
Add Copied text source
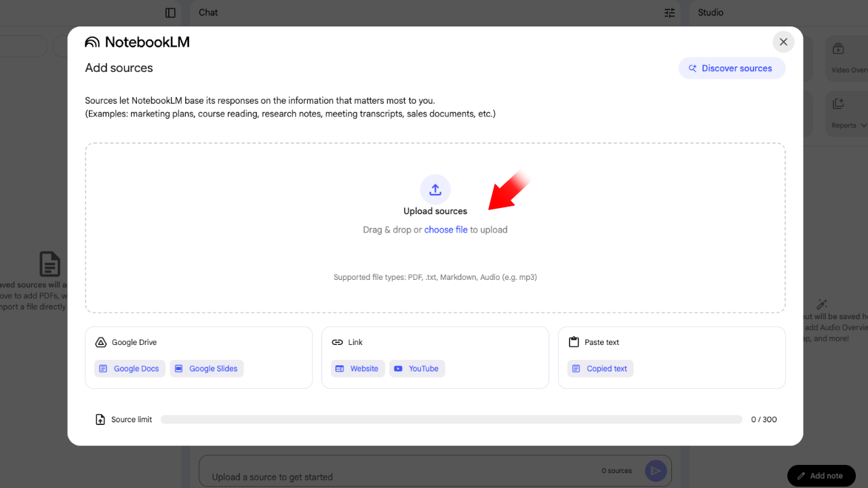[x=600, y=369]
